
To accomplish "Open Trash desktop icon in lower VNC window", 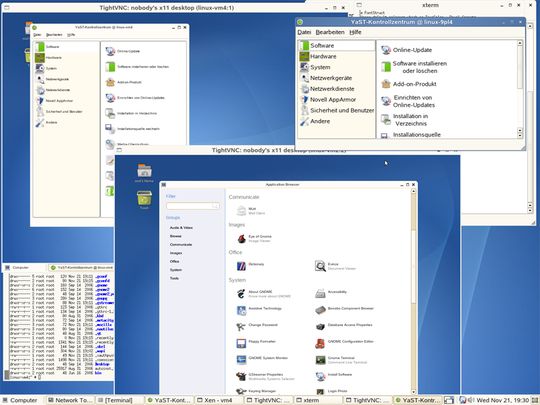I will pos(144,198).
